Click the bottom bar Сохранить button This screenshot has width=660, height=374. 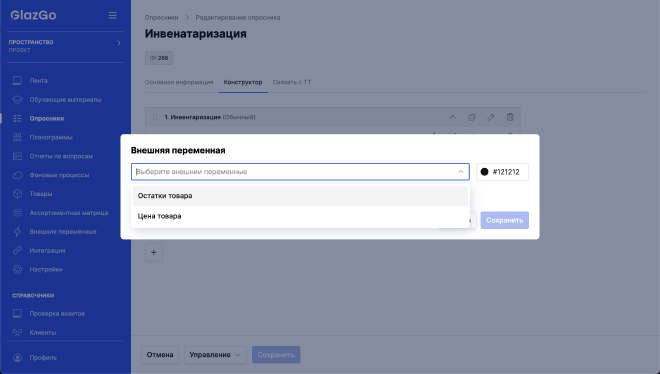(276, 355)
